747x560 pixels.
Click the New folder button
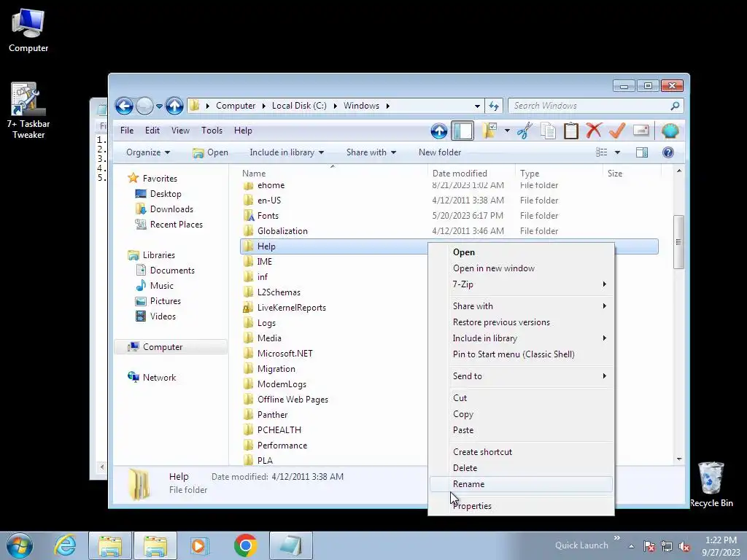click(x=440, y=152)
